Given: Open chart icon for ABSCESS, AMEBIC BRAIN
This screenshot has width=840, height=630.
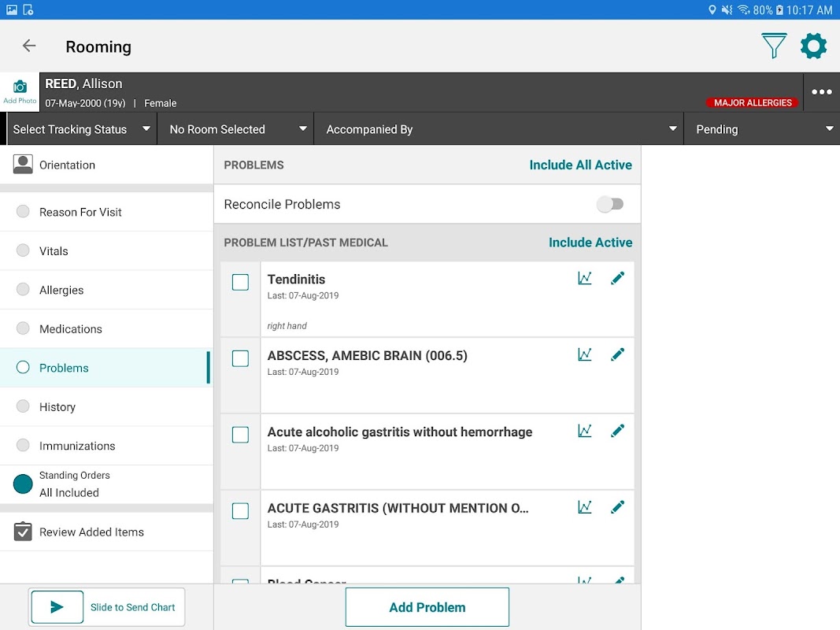Looking at the screenshot, I should (584, 354).
